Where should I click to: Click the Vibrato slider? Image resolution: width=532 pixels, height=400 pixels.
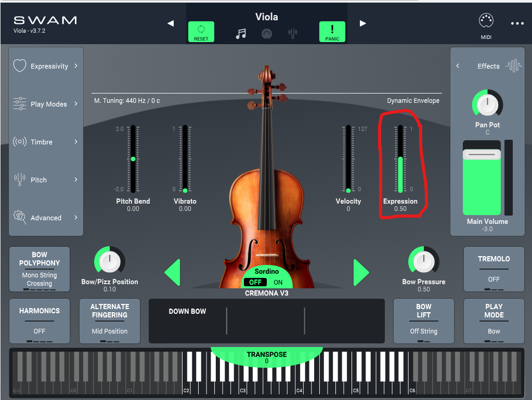pyautogui.click(x=185, y=159)
